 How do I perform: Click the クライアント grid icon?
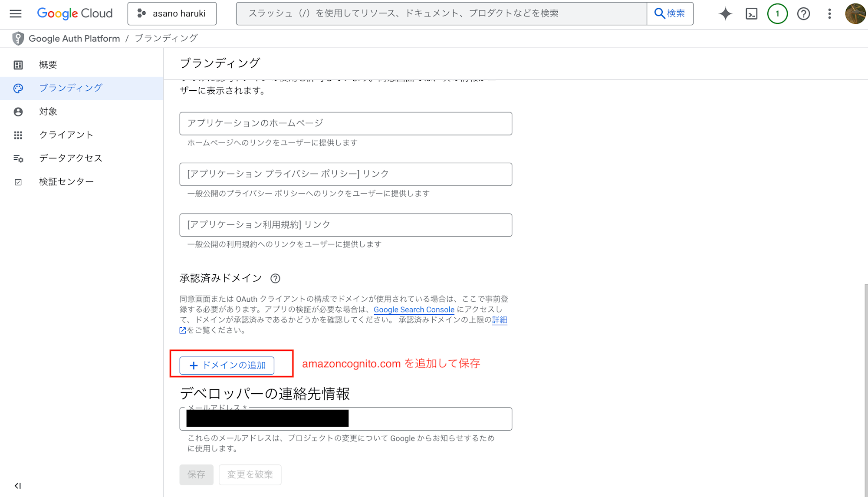pyautogui.click(x=18, y=135)
